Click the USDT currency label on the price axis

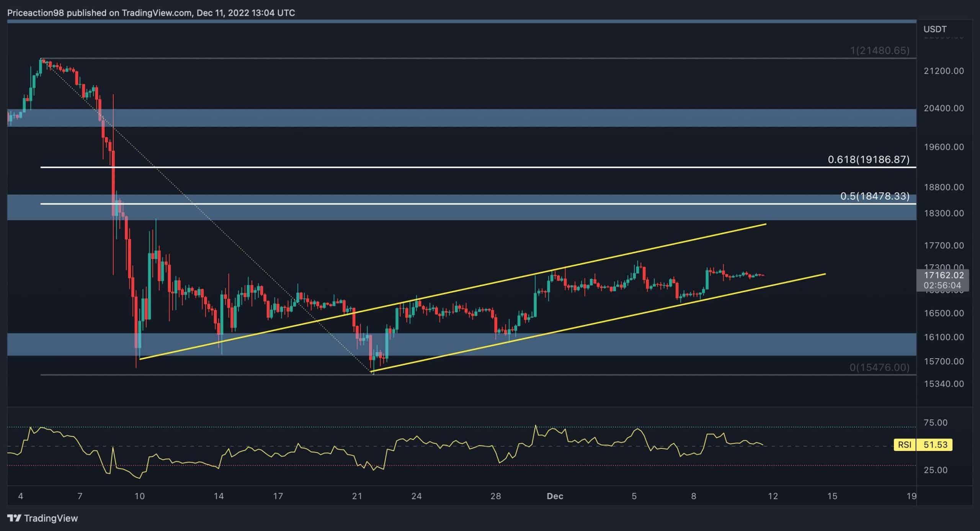935,29
